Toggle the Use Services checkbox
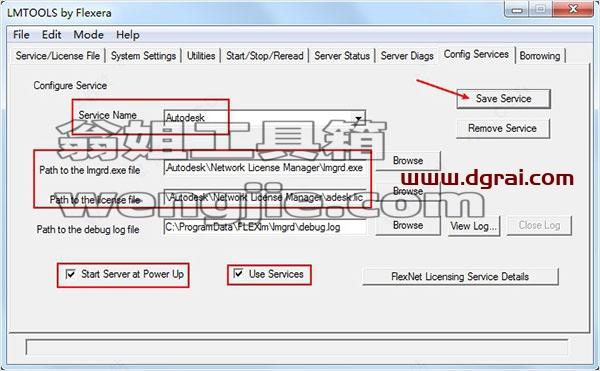The height and width of the screenshot is (371, 600). 238,273
